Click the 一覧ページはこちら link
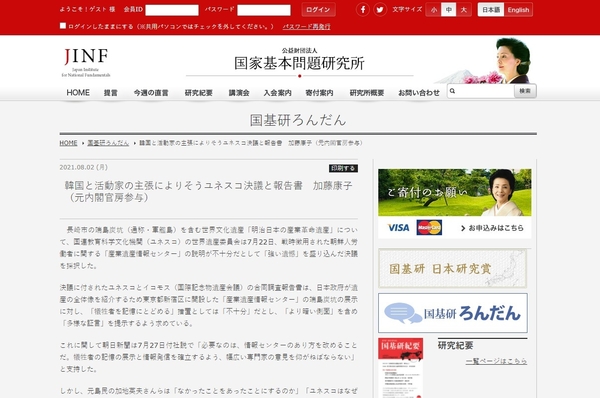 496,361
